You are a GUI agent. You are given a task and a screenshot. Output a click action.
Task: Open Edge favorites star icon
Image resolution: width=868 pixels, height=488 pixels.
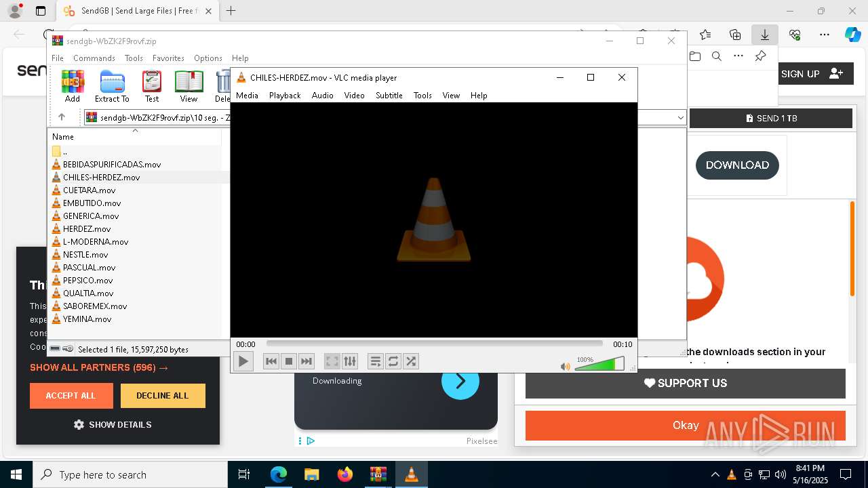tap(705, 35)
